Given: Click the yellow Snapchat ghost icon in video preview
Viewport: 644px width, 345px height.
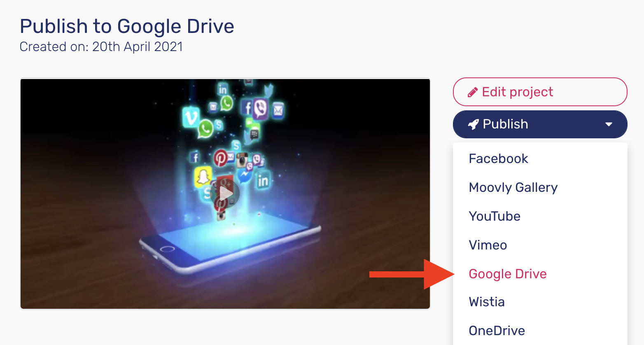Looking at the screenshot, I should 203,177.
